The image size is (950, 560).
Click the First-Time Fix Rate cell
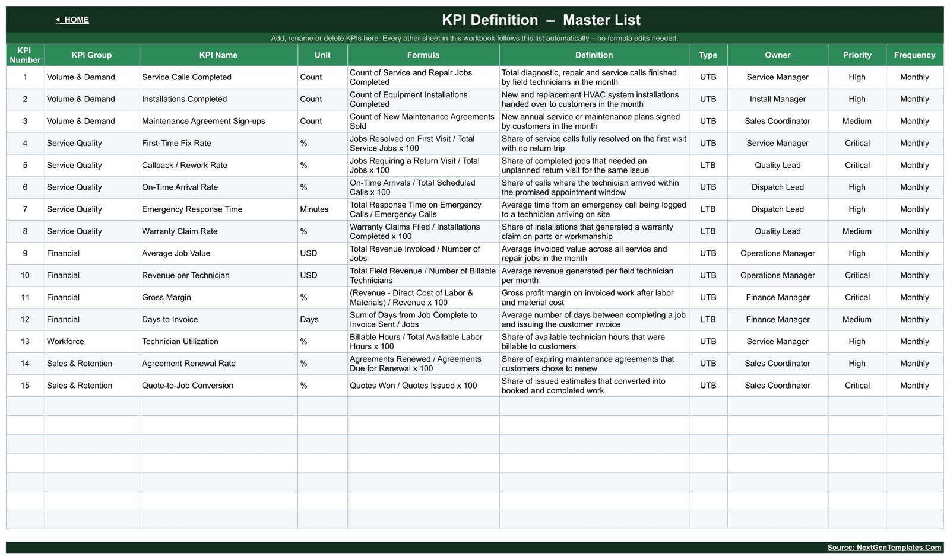click(218, 143)
